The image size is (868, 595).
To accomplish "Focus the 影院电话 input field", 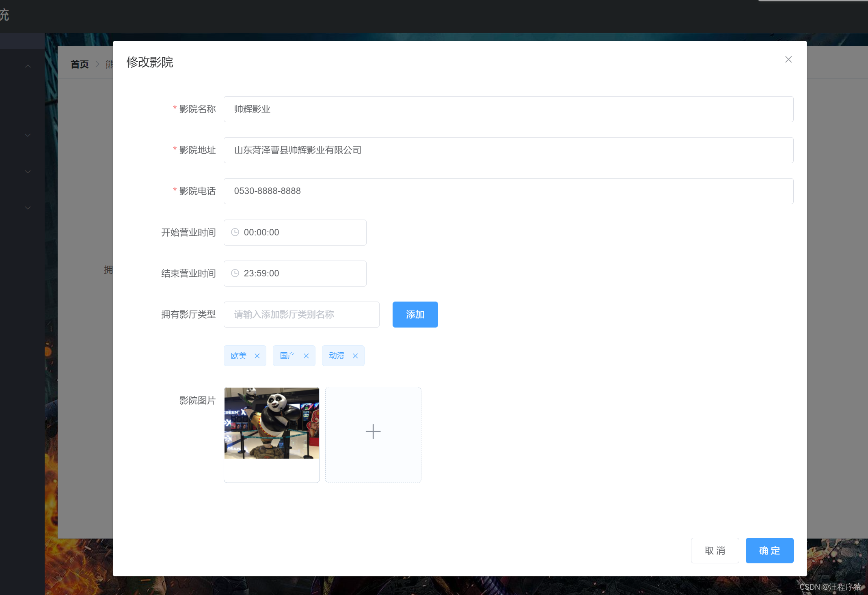I will (508, 191).
